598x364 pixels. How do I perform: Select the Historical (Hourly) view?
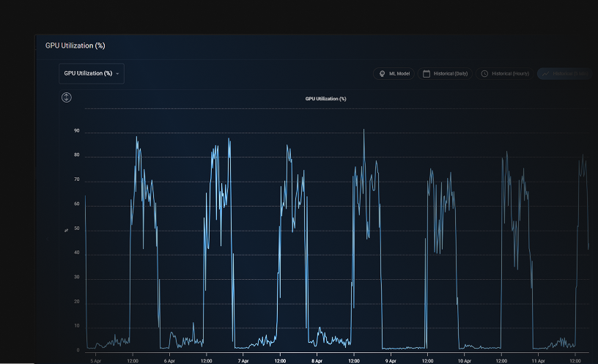pos(504,73)
